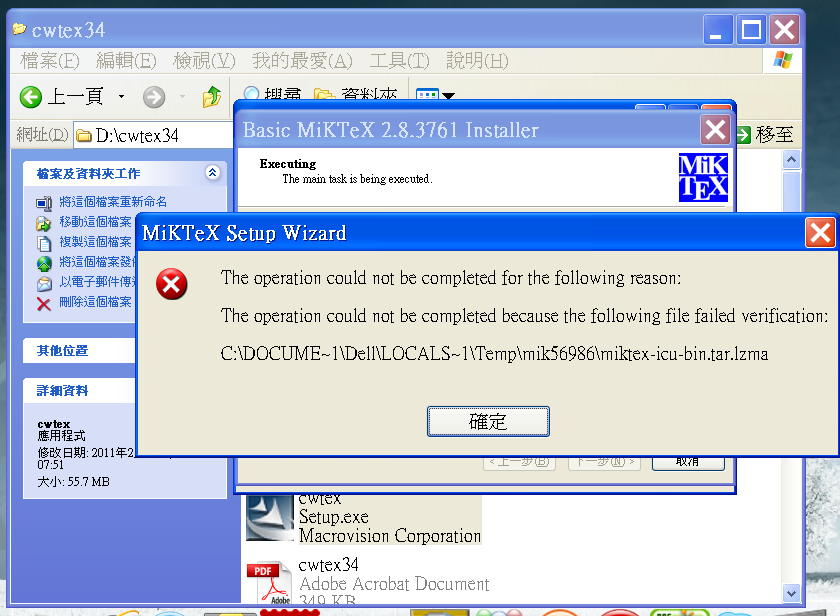This screenshot has width=840, height=616.
Task: Select the cwtex34 PDF document icon
Action: pos(268,584)
